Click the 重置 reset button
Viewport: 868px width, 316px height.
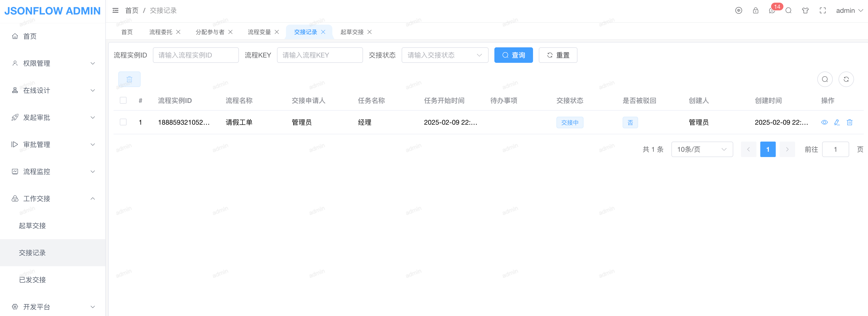(558, 55)
